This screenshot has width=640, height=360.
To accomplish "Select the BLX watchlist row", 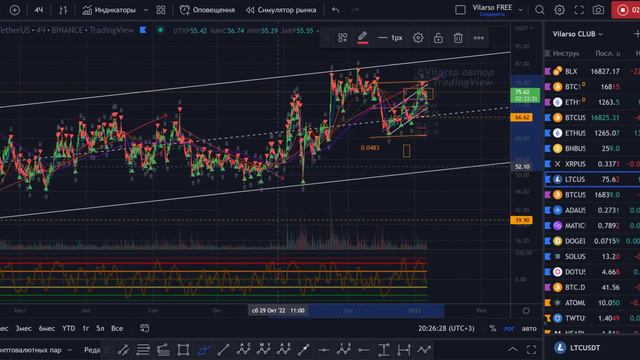I will tap(593, 71).
